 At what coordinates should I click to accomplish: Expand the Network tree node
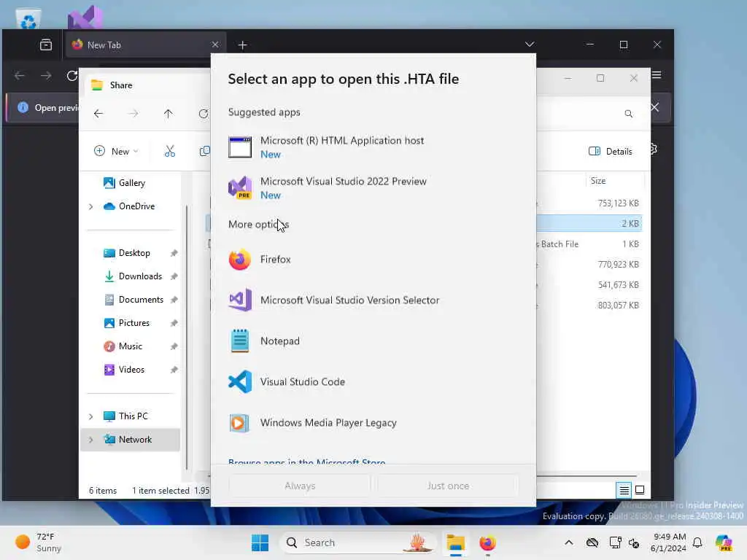pos(91,440)
